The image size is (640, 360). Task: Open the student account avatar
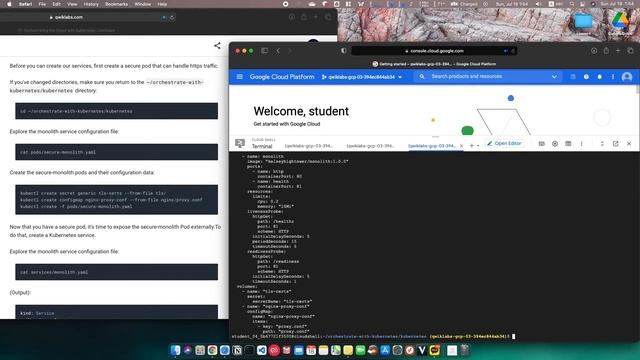627,77
